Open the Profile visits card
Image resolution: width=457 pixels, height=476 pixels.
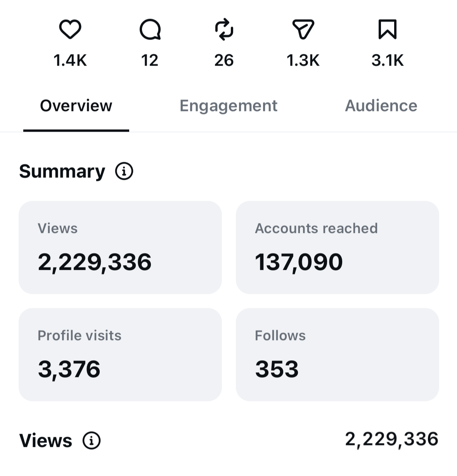click(120, 354)
